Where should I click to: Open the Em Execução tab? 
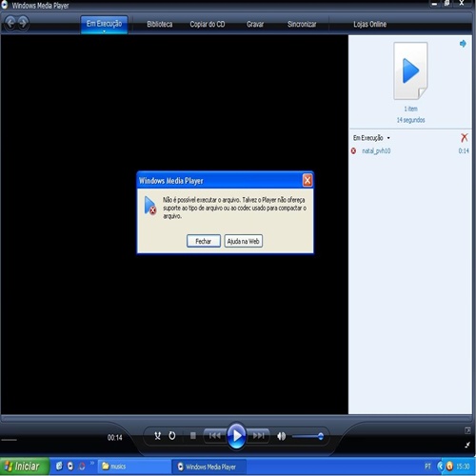click(x=104, y=24)
